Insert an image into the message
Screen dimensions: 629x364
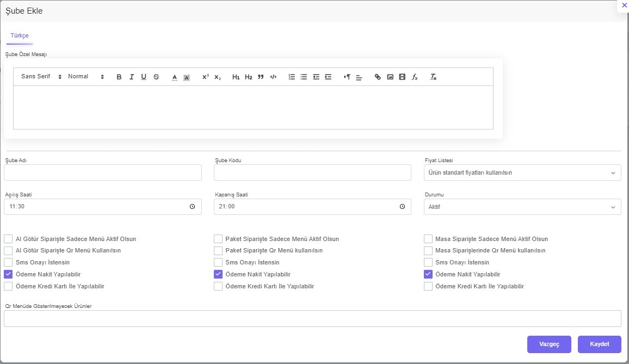(x=390, y=77)
